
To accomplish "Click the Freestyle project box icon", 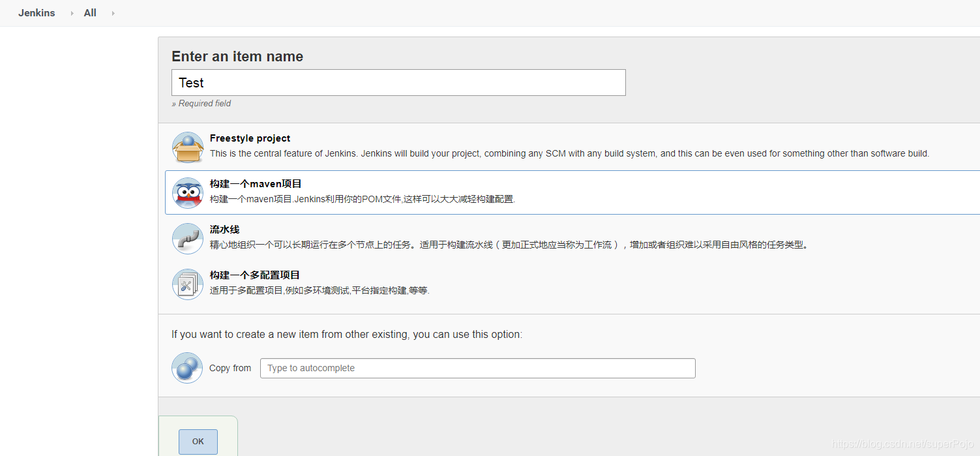I will [188, 147].
